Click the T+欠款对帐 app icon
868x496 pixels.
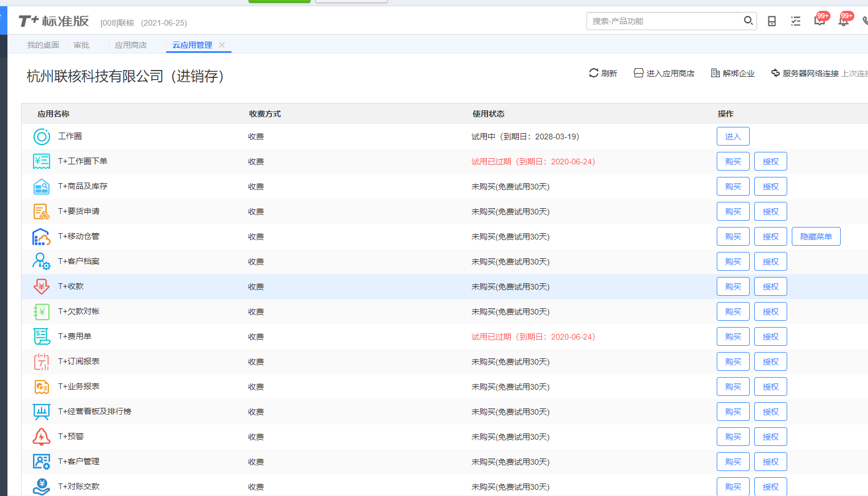[42, 312]
